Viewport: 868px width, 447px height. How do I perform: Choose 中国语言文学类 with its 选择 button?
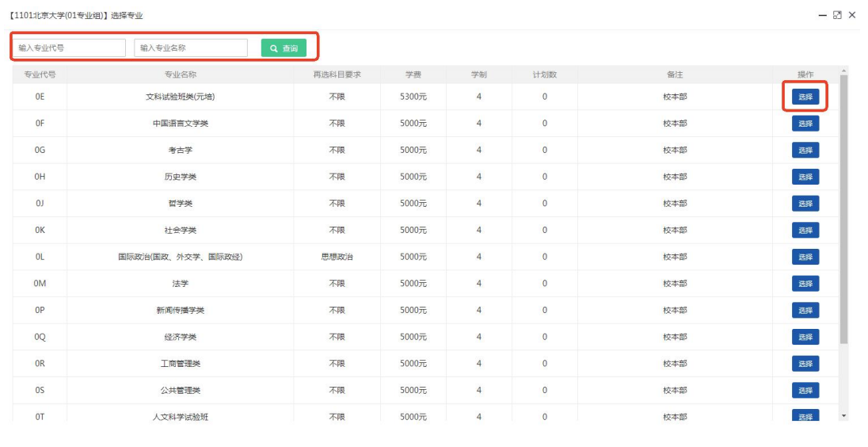coord(805,124)
